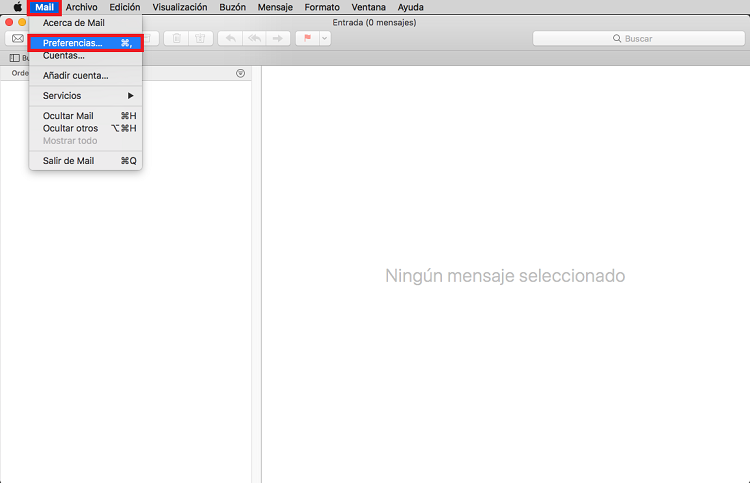Image resolution: width=750 pixels, height=483 pixels.
Task: Click the trash delete toolbar icon
Action: [176, 39]
